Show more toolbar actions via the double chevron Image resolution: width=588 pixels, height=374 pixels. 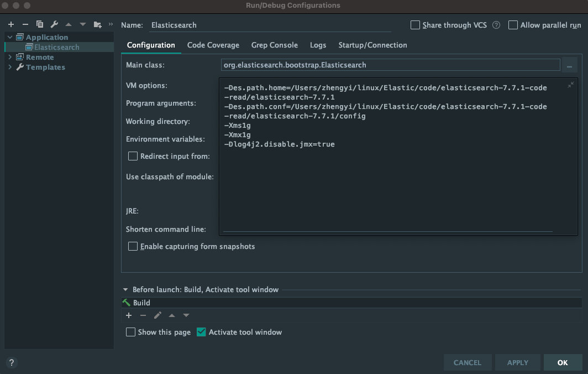pyautogui.click(x=111, y=24)
